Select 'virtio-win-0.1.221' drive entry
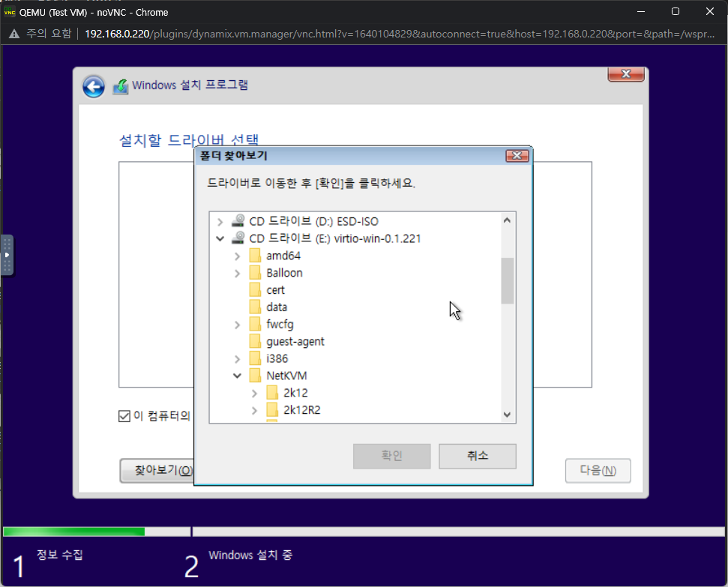Screen dimensions: 728x587 coord(335,238)
